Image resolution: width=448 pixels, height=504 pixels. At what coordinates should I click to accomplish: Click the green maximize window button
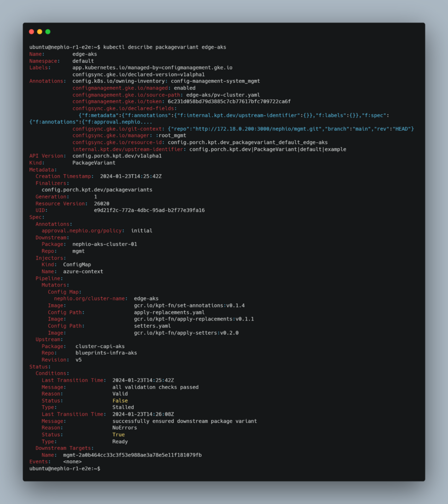(x=48, y=31)
